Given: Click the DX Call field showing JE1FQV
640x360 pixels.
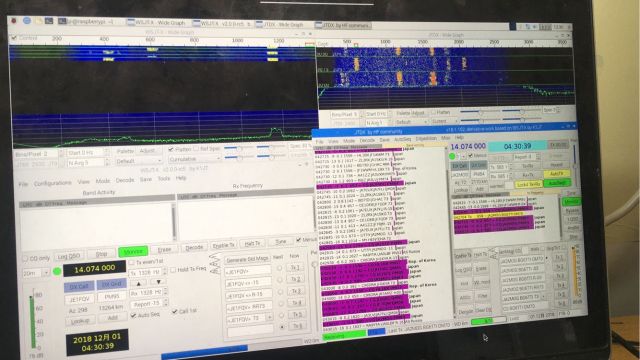Looking at the screenshot, I should (x=79, y=299).
